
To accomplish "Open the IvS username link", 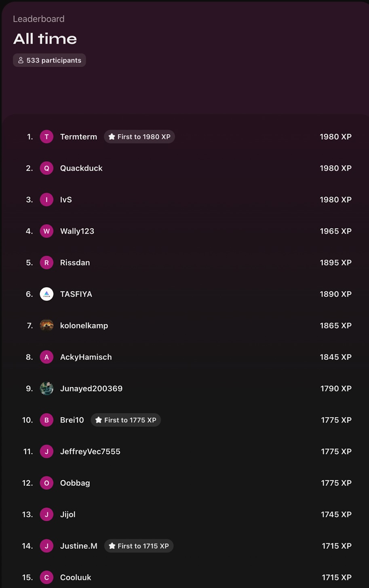I will click(66, 200).
